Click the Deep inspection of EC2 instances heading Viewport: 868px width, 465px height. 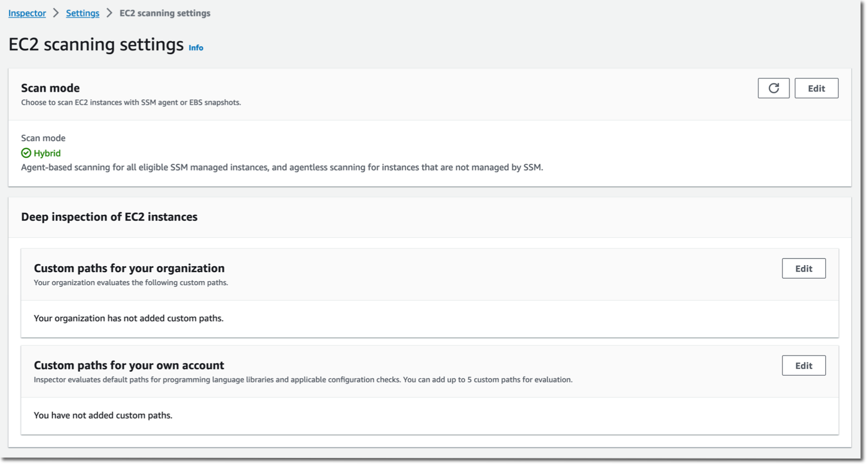coord(109,217)
